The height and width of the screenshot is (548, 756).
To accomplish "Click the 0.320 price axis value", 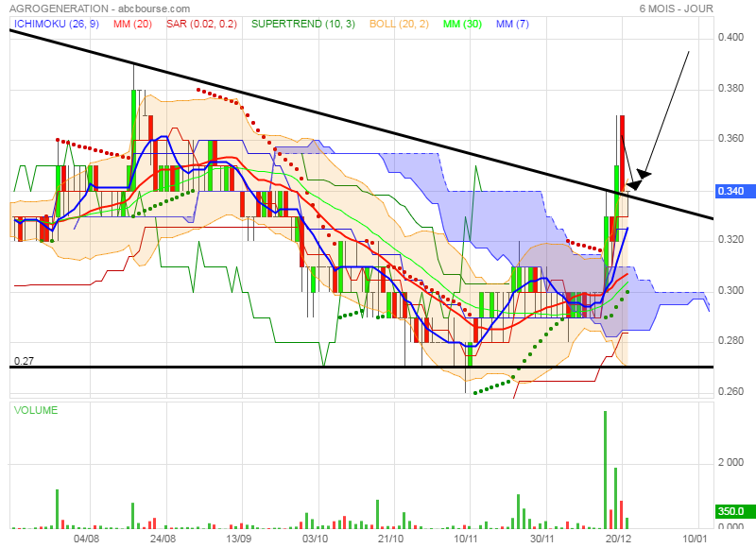I will click(x=730, y=240).
